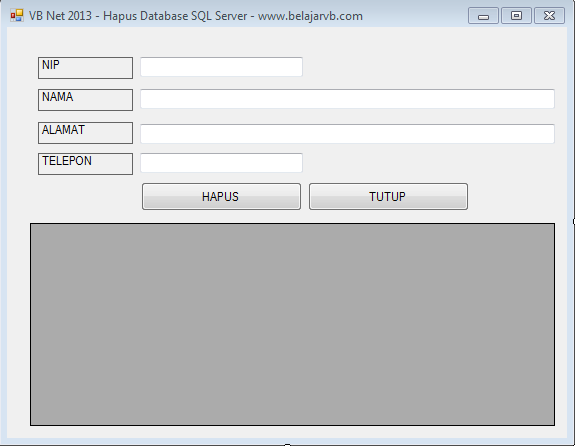
Task: Click the TELEPON label
Action: (x=85, y=164)
